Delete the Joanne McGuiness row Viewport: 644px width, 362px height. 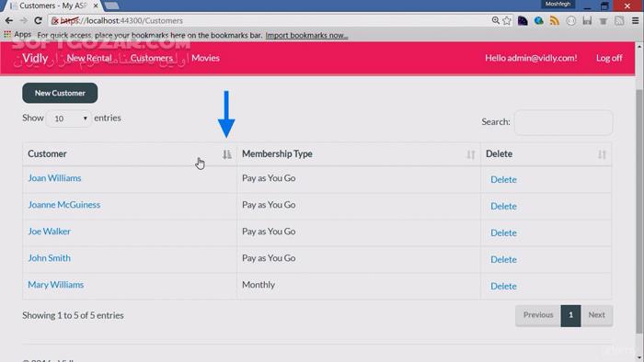point(503,206)
